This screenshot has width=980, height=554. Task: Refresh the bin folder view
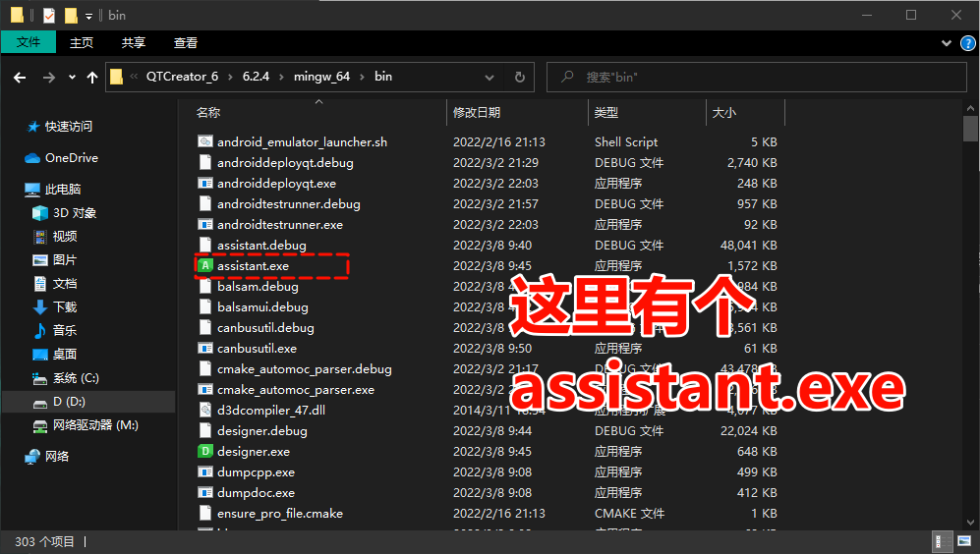click(519, 77)
